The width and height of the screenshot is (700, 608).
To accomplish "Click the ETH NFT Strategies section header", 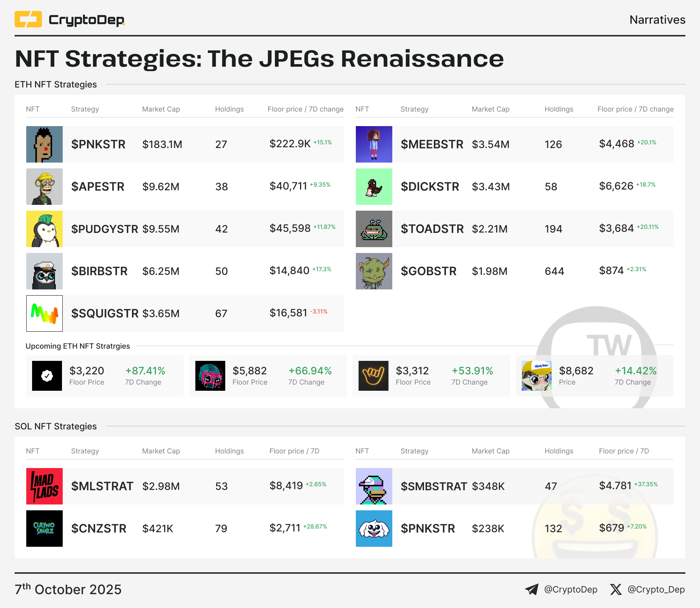I will 56,85.
